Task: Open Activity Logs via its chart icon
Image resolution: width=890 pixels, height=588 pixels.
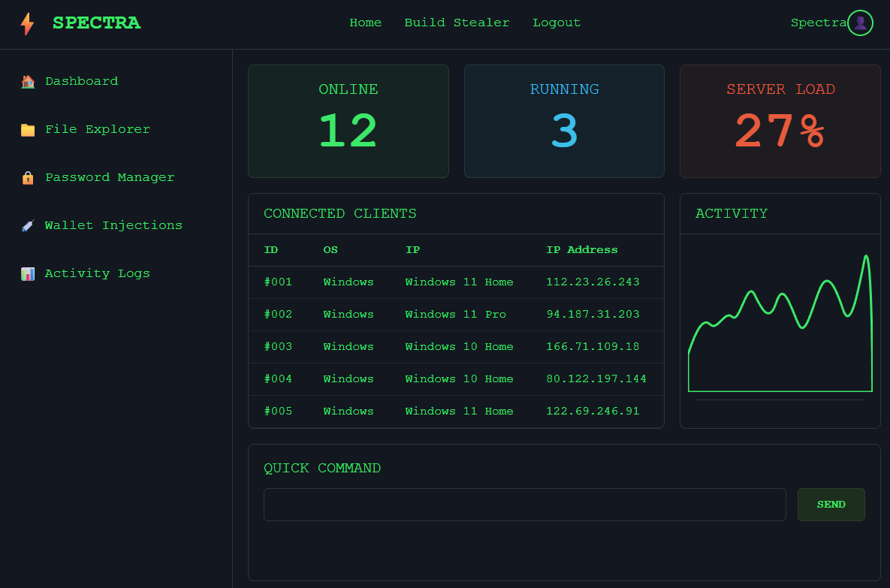Action: click(28, 274)
